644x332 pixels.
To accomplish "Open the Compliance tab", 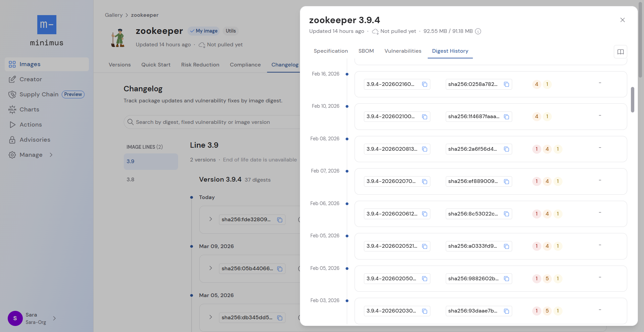I will point(245,65).
